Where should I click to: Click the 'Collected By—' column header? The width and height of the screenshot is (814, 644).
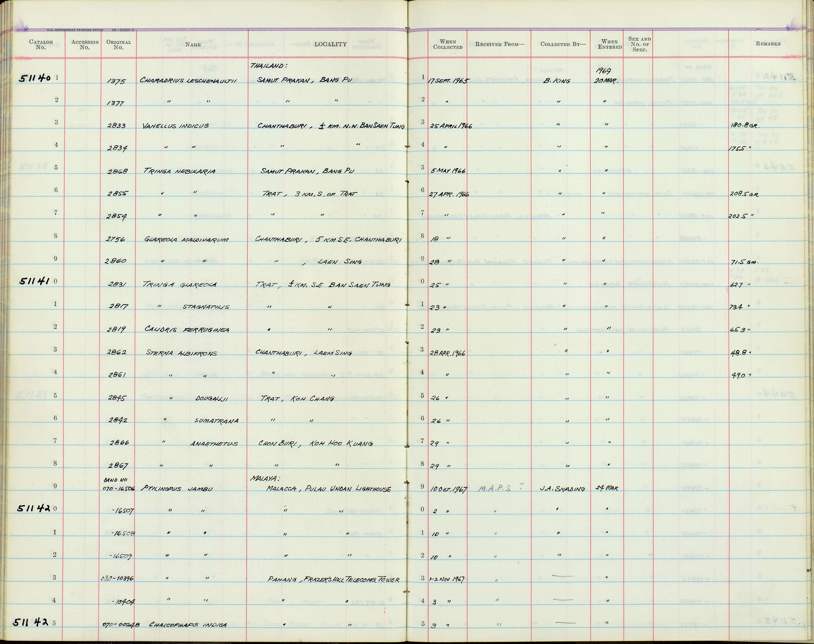click(x=563, y=44)
